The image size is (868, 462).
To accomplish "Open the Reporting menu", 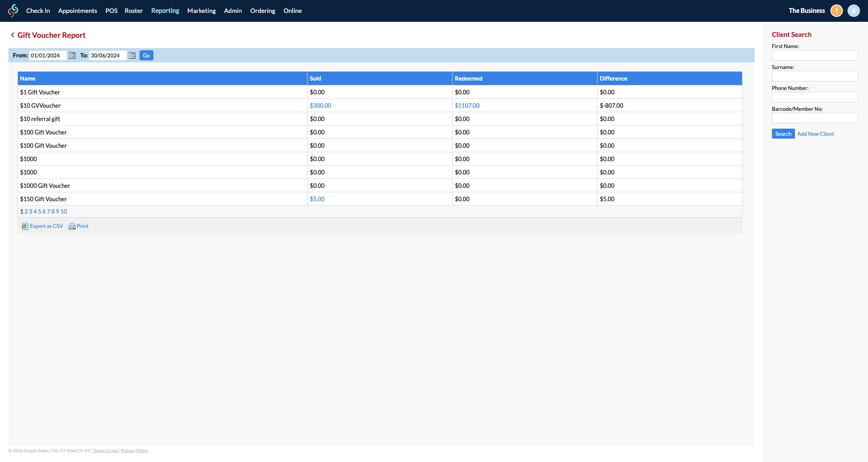I will [x=165, y=11].
